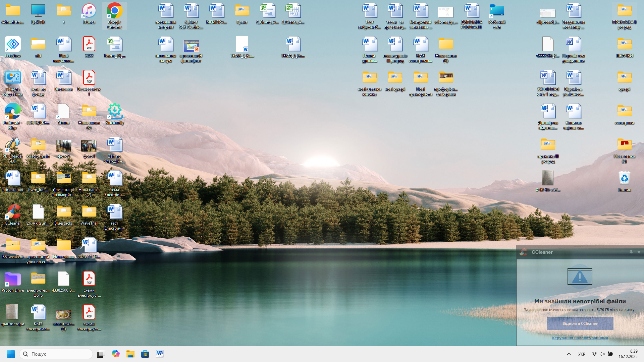Click the Word icon in the taskbar
The image size is (644, 362).
pos(160,354)
